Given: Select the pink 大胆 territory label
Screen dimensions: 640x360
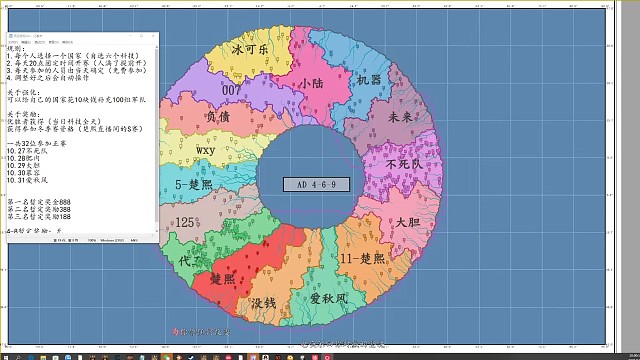Looking at the screenshot, I should (x=408, y=222).
